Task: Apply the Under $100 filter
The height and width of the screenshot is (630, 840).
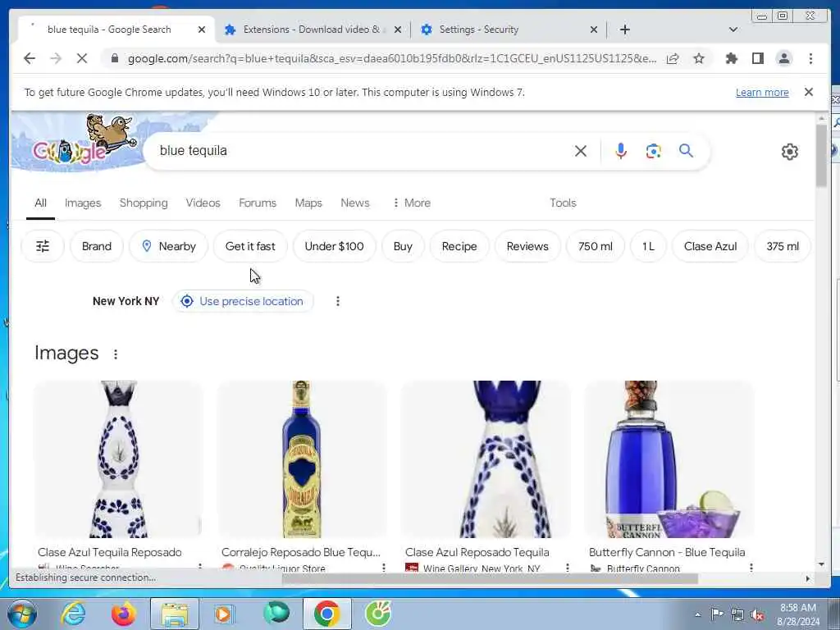Action: (x=335, y=246)
